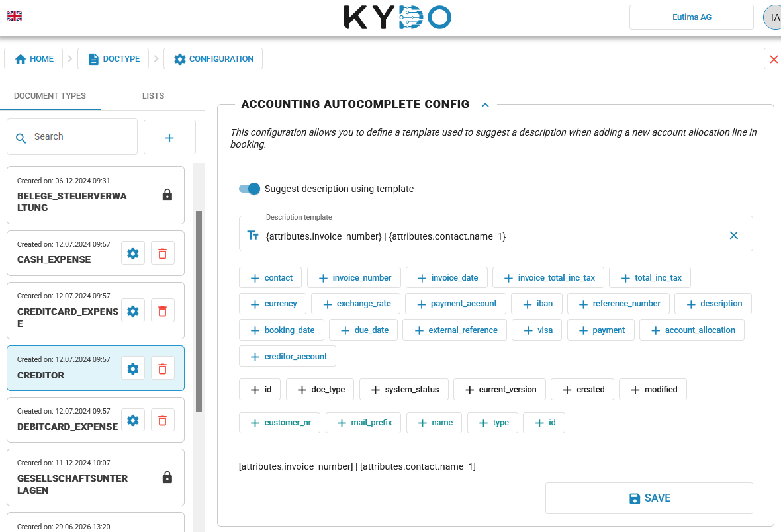
Task: Add current_version field chip
Action: pos(500,390)
